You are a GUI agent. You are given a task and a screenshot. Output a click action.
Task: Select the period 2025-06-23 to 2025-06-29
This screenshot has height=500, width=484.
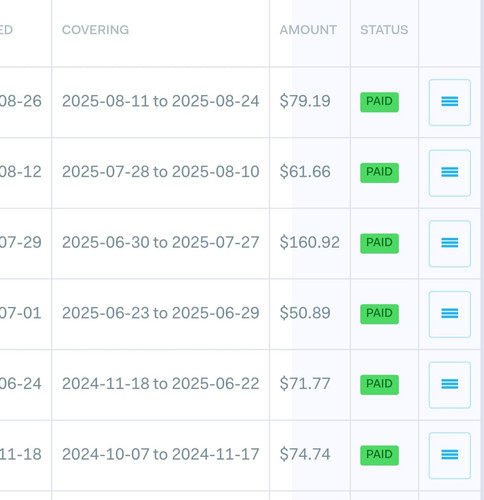pos(161,313)
